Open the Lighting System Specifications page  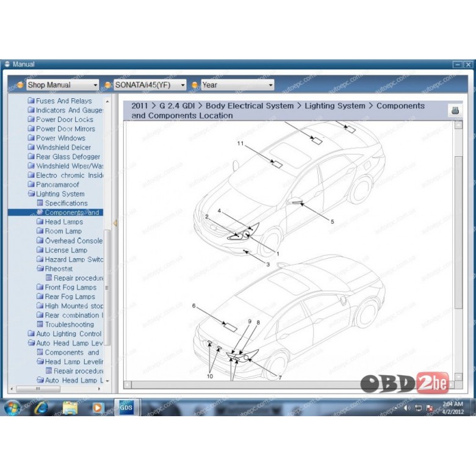coord(62,203)
